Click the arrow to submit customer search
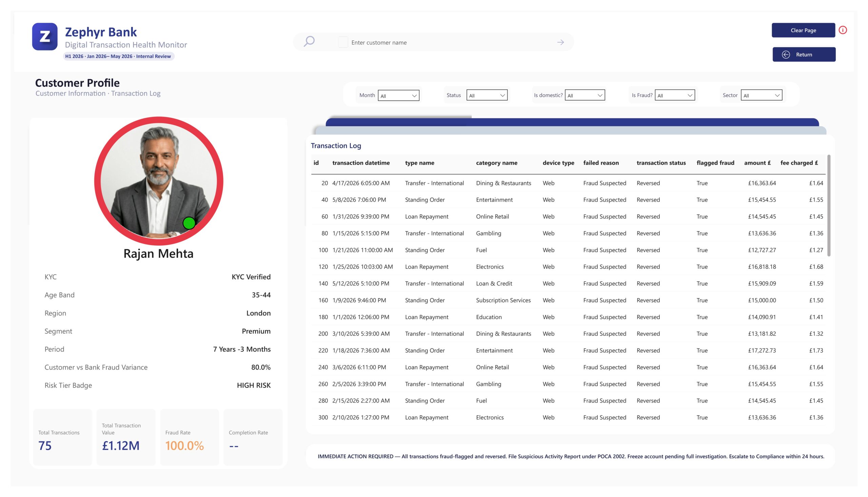 click(x=560, y=42)
